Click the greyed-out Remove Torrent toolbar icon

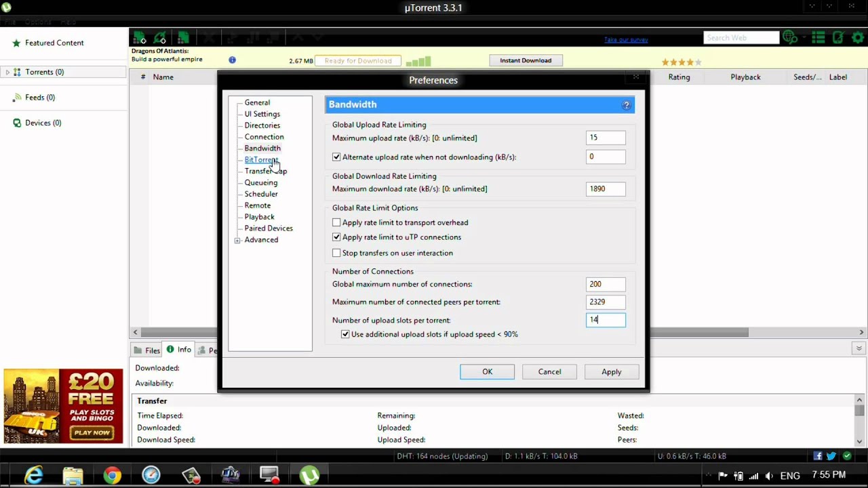[x=209, y=38]
